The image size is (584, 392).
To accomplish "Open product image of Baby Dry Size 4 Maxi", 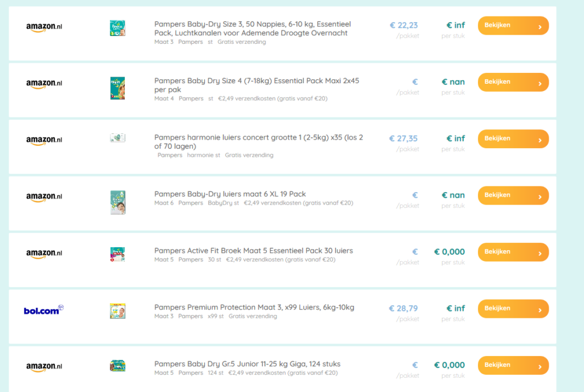I will click(117, 88).
